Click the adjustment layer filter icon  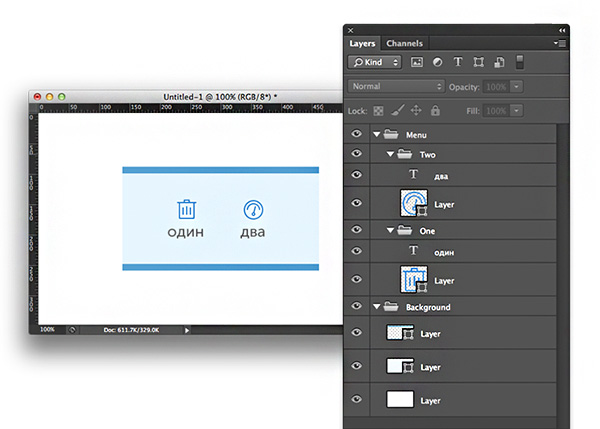click(x=437, y=62)
